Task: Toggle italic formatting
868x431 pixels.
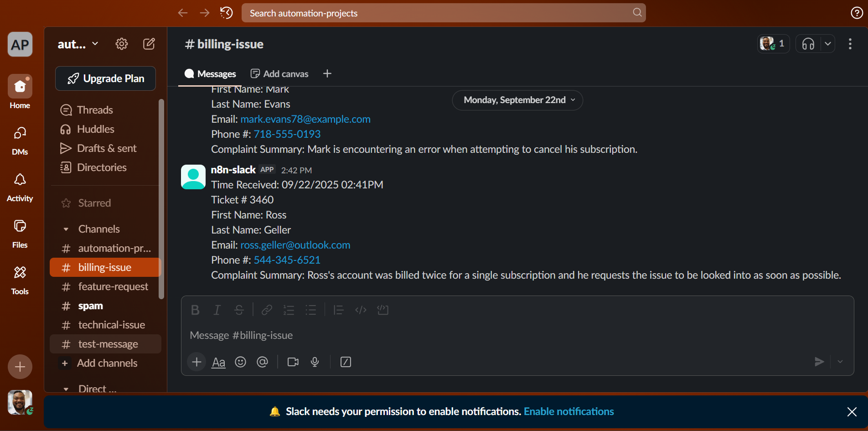Action: tap(217, 310)
